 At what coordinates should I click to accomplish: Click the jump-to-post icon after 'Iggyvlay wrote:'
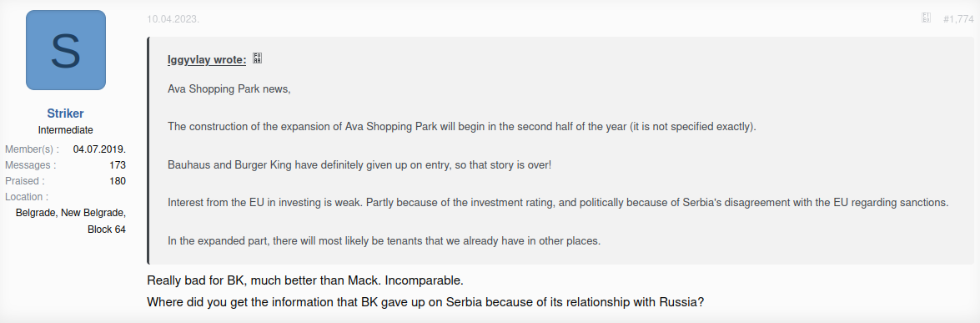(258, 58)
